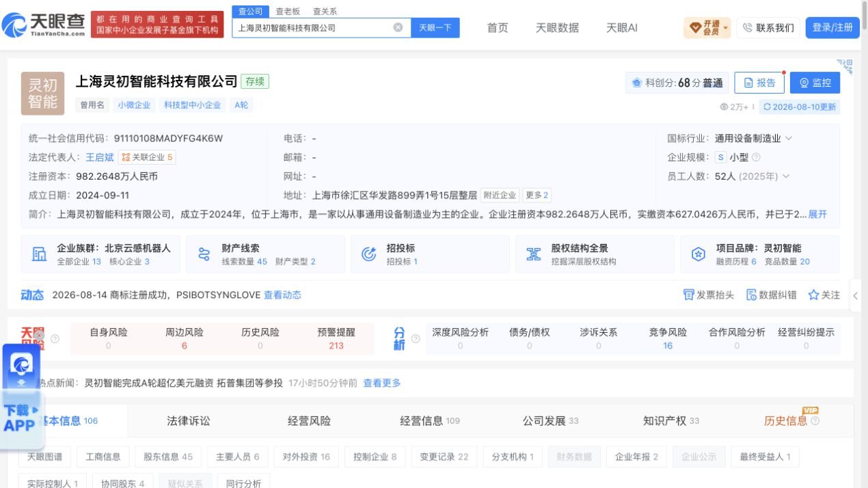868x488 pixels.
Task: Open 关联企业 5 tag
Action: coord(147,157)
